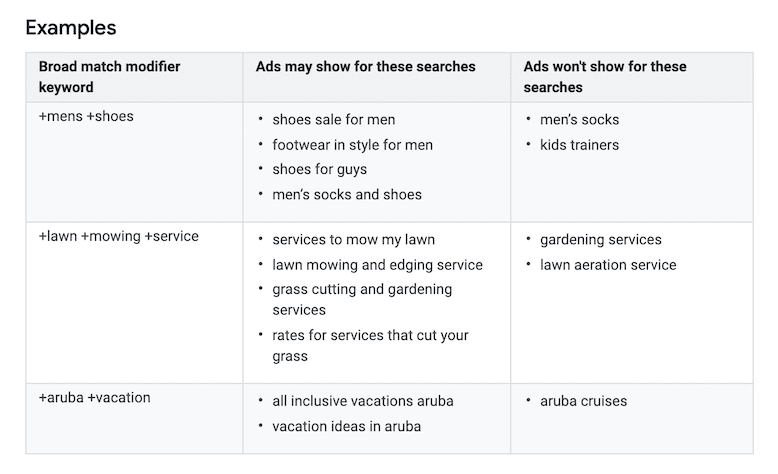Click the +aruba +vacation keyword

click(94, 398)
